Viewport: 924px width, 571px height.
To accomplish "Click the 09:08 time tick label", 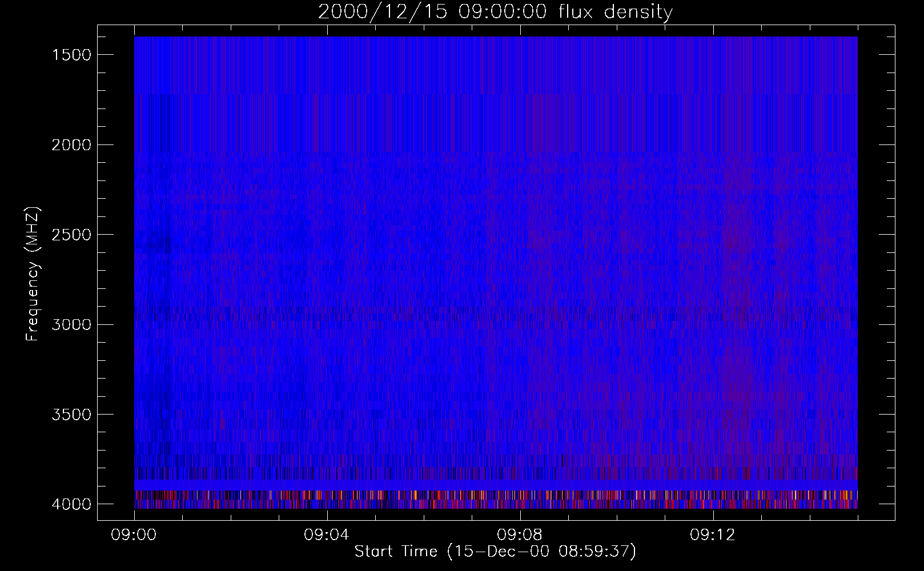I will [x=520, y=535].
